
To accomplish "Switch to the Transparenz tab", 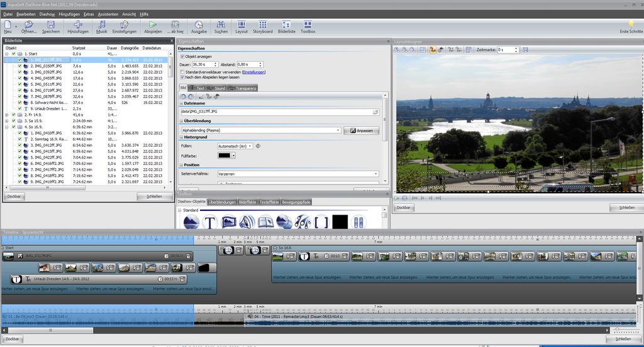I will pos(243,88).
